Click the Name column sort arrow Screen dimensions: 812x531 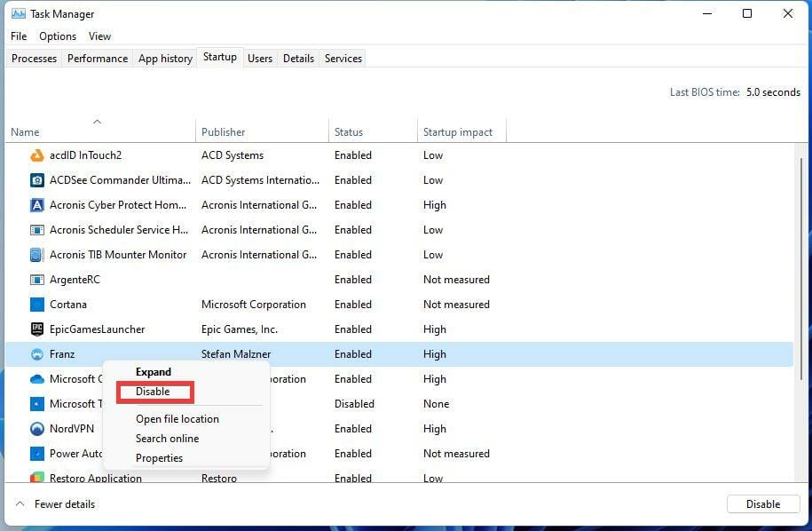98,122
